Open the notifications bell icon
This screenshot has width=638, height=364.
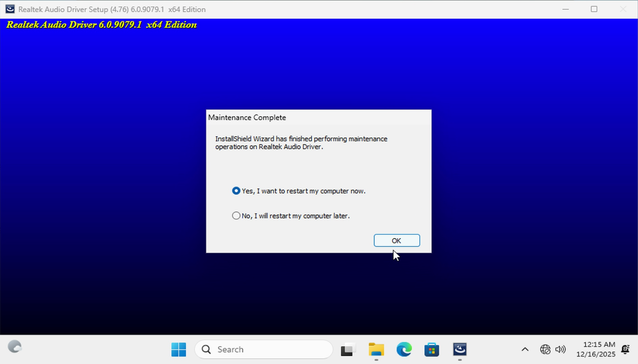point(625,350)
